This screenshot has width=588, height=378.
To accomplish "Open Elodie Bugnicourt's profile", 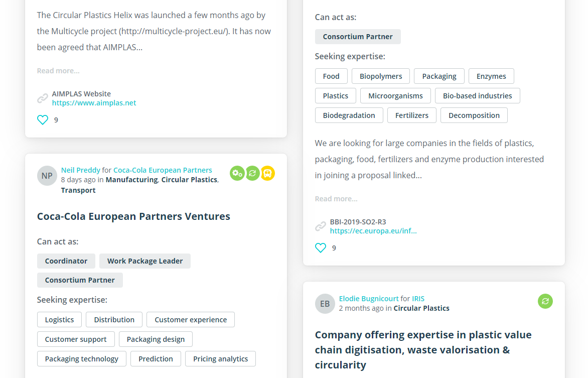I will click(369, 298).
